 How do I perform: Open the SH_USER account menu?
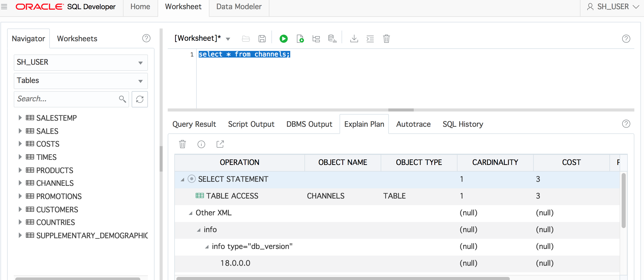pyautogui.click(x=613, y=7)
